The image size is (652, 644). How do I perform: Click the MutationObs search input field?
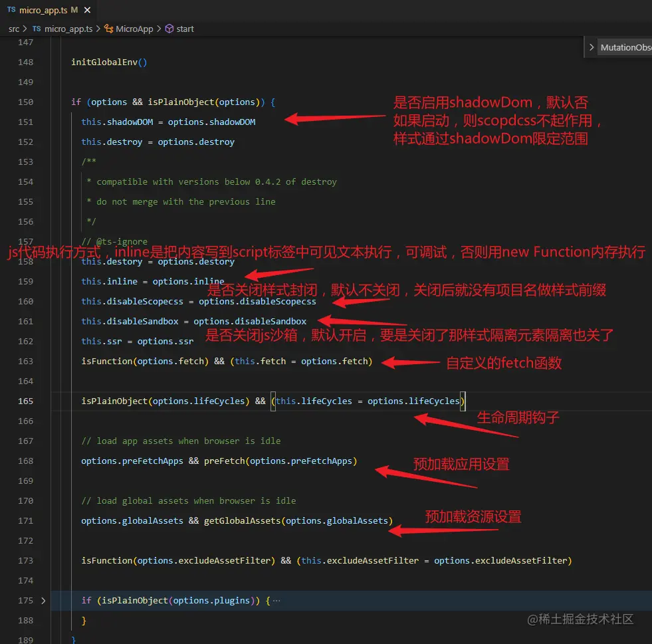[625, 47]
